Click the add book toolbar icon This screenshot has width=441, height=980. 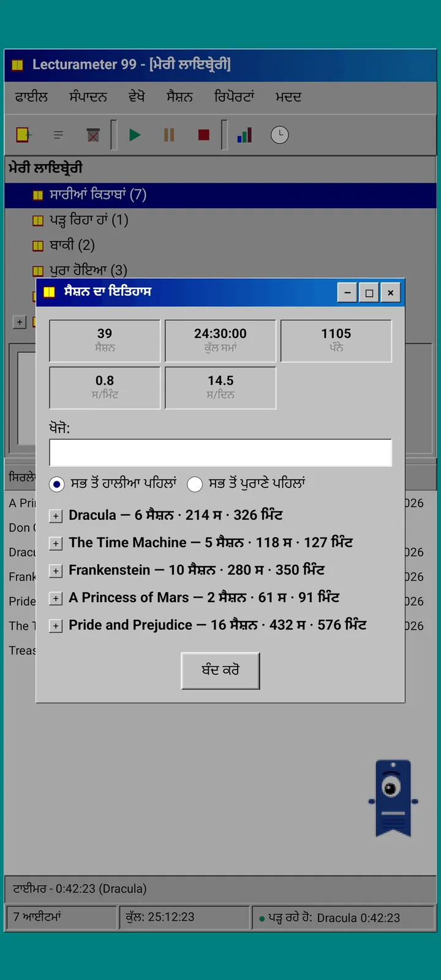[23, 135]
